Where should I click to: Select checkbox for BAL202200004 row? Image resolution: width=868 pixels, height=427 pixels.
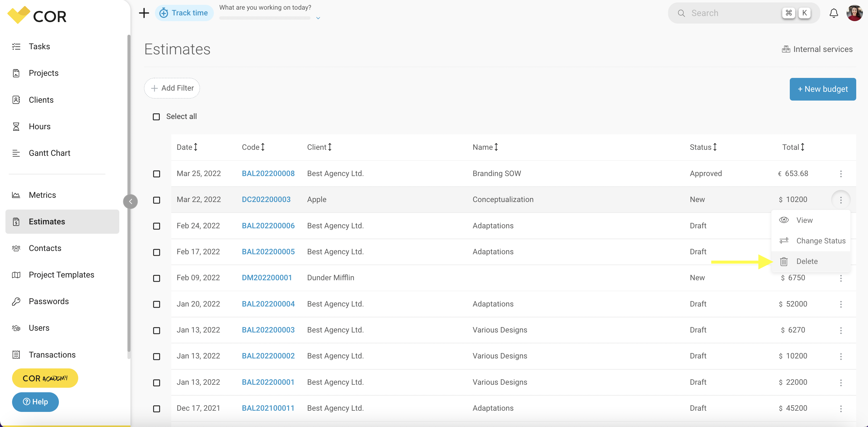[156, 304]
